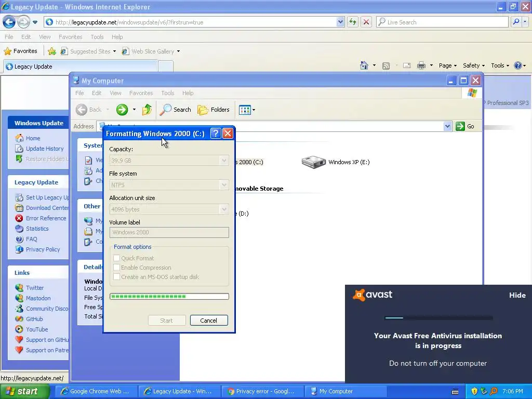
Task: Open the Page menu dropdown
Action: (447, 65)
